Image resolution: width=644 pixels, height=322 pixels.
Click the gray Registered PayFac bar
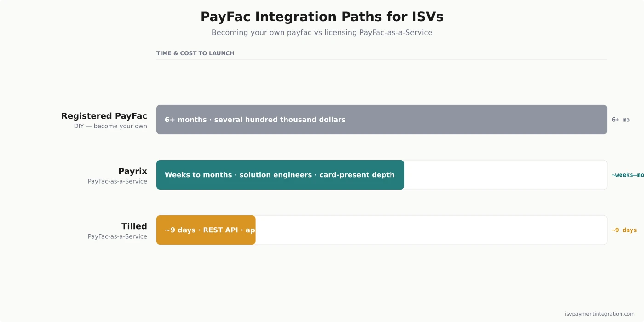click(382, 120)
